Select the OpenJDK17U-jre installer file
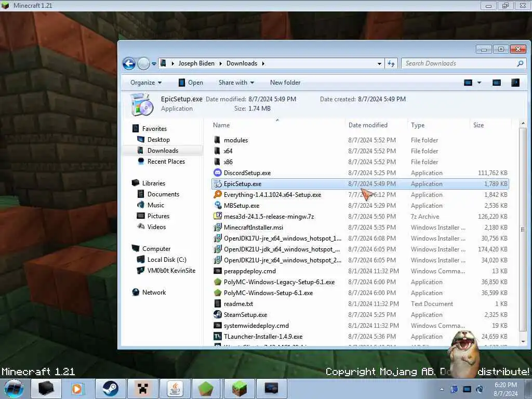Image resolution: width=532 pixels, height=399 pixels. [283, 238]
